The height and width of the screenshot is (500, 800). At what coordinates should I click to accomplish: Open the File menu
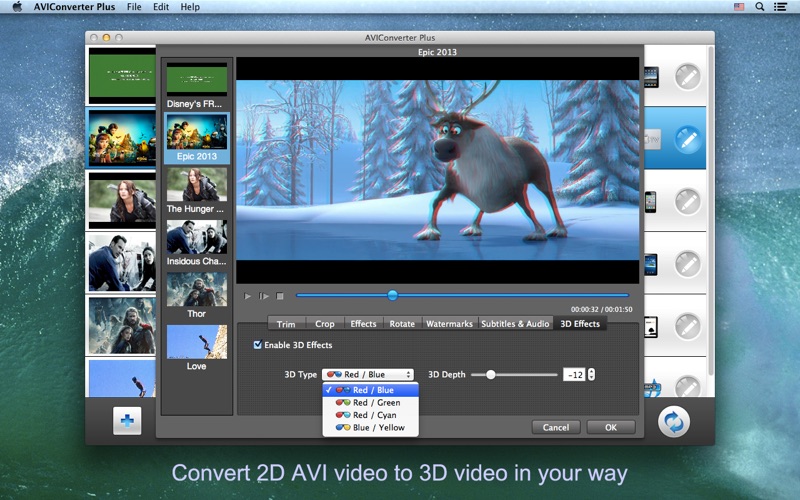[x=134, y=7]
